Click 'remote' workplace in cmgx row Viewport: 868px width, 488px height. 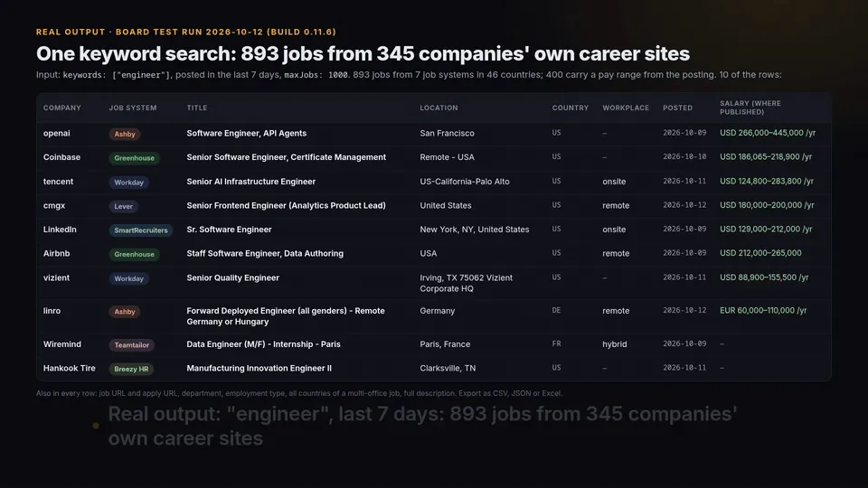(x=616, y=205)
